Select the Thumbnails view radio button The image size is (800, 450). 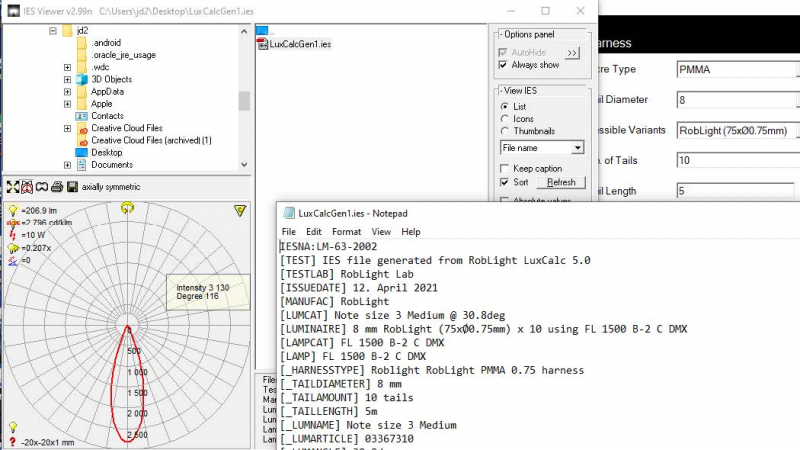(504, 131)
